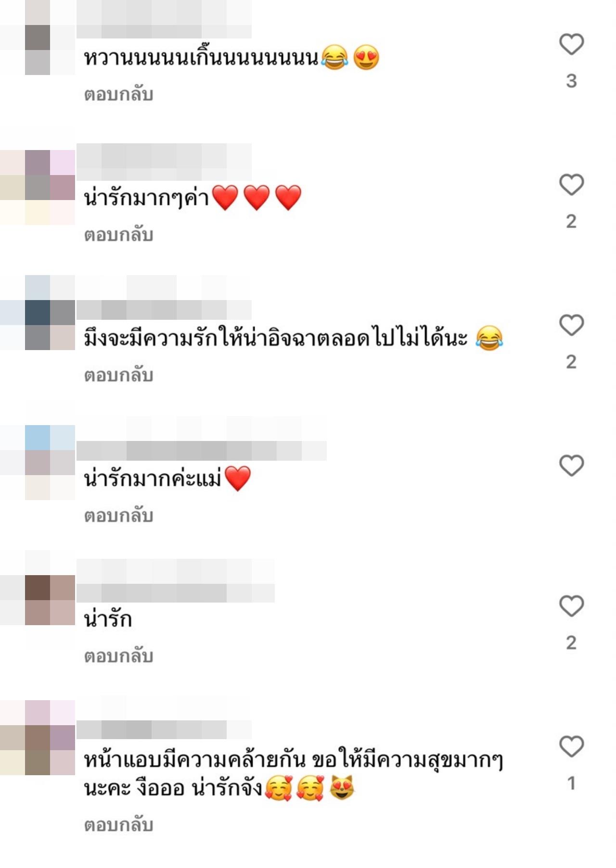Like the น่ารักมากๆค่า comment with three hearts
Screen dimensions: 616x868
tap(571, 185)
